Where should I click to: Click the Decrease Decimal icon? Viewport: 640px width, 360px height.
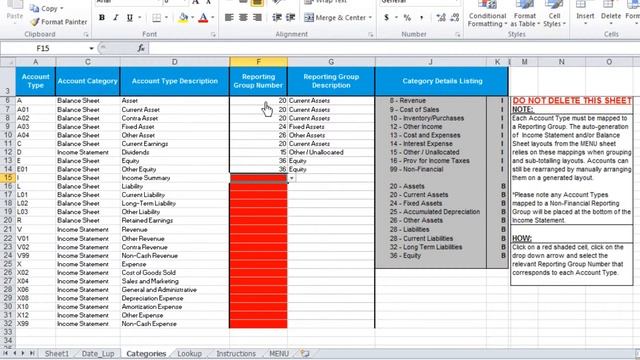point(454,18)
